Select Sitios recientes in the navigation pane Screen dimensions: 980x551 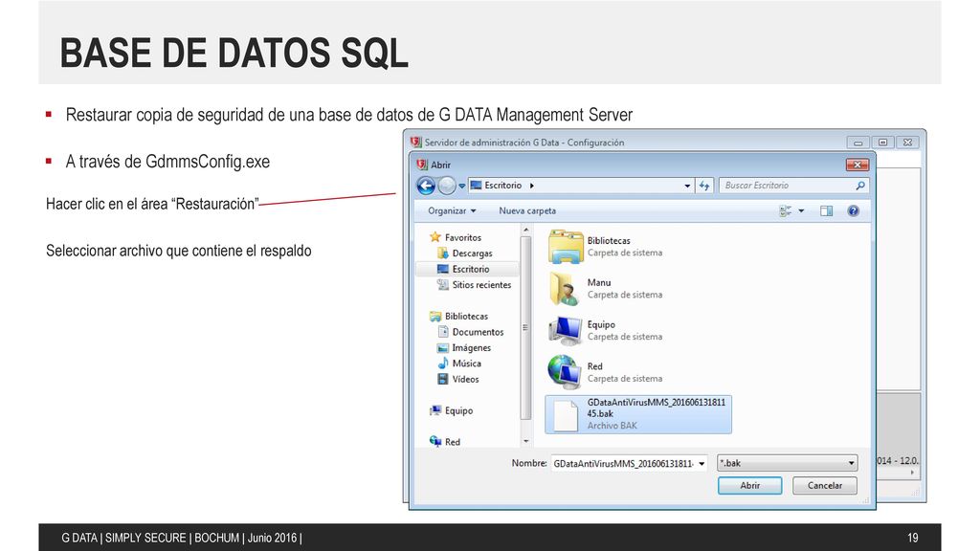(481, 285)
